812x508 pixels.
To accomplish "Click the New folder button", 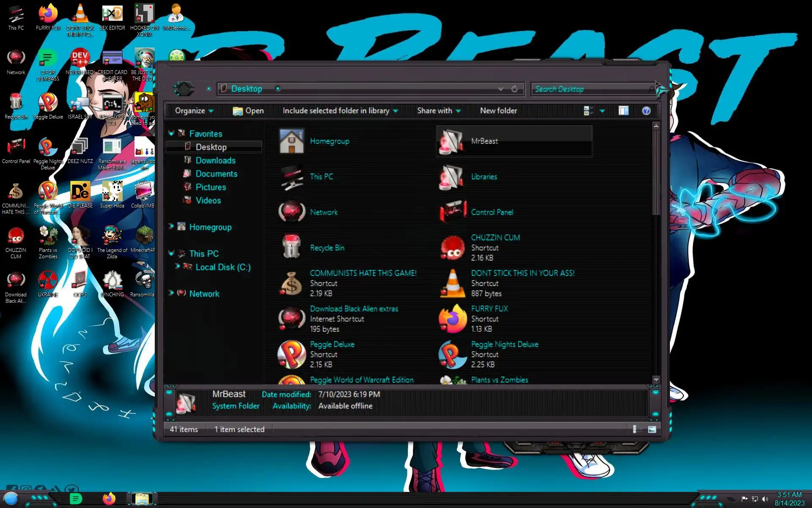I will 498,111.
